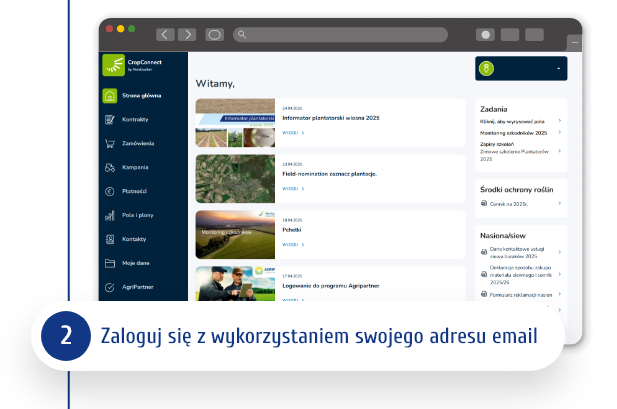Expand the user account dropdown arrow
This screenshot has width=617, height=409.
point(558,69)
